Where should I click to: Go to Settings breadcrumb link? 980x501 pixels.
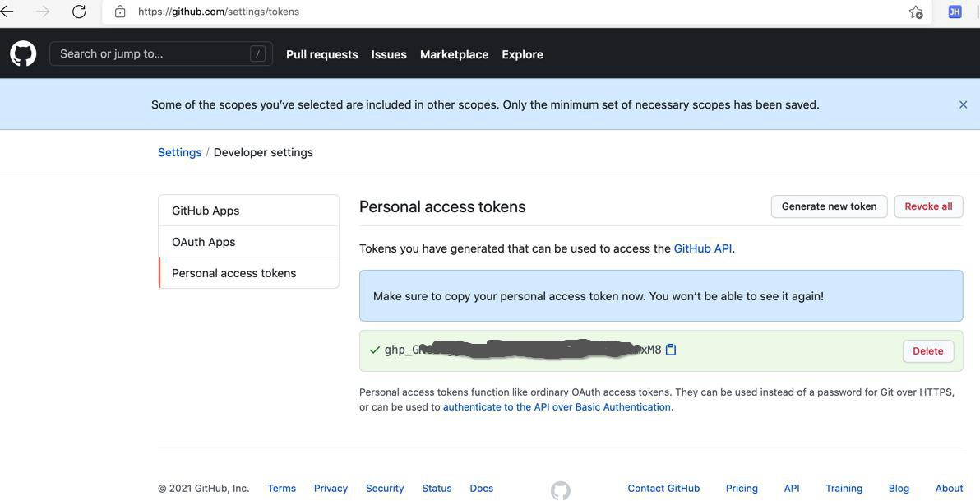179,153
